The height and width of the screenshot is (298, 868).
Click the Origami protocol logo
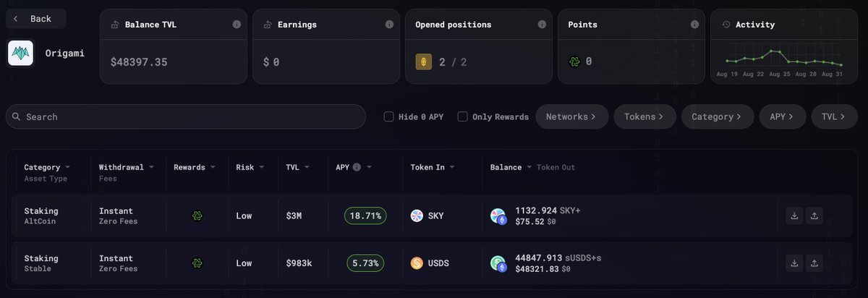point(21,54)
